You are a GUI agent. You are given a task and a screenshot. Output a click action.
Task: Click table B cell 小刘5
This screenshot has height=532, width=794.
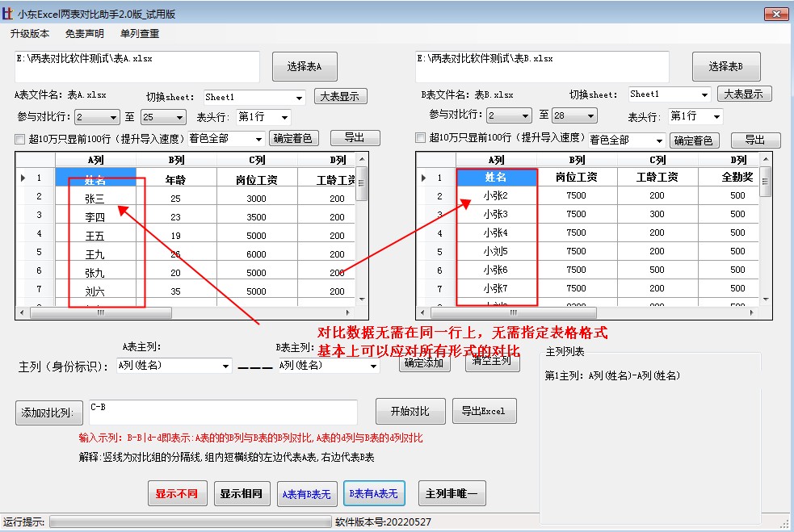point(496,251)
